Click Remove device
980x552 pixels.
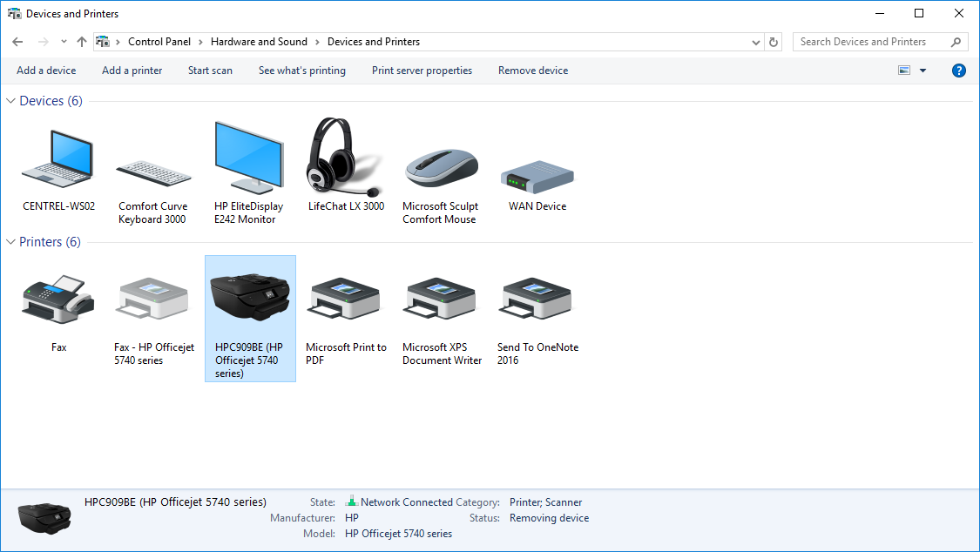pyautogui.click(x=532, y=71)
